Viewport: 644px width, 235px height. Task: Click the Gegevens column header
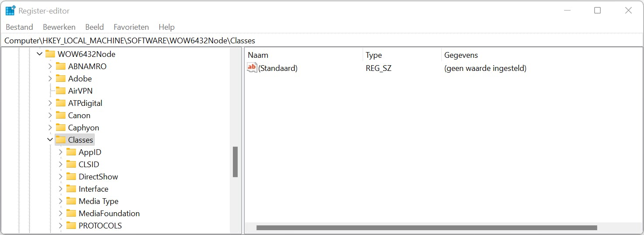point(461,55)
